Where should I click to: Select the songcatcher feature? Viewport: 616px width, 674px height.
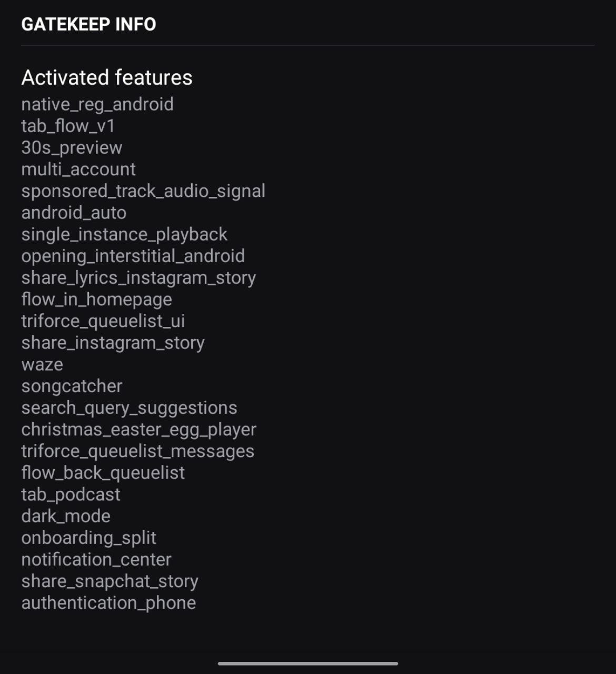click(72, 386)
